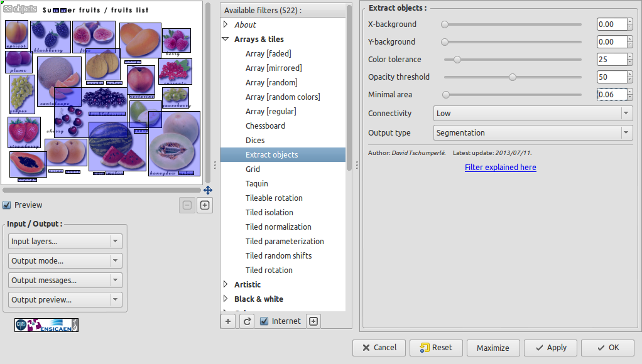Collapse the Arrays & tiles category
Image resolution: width=642 pixels, height=364 pixels.
226,39
